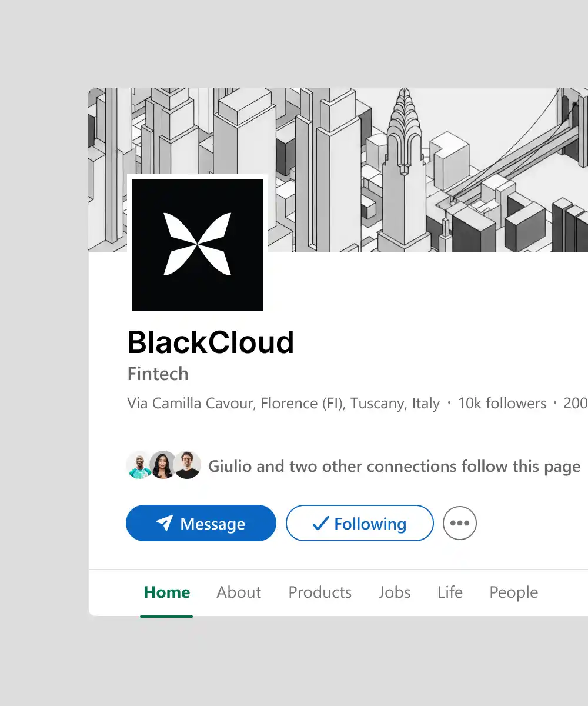Open the three-dot more options menu
Viewport: 588px width, 706px height.
point(460,523)
